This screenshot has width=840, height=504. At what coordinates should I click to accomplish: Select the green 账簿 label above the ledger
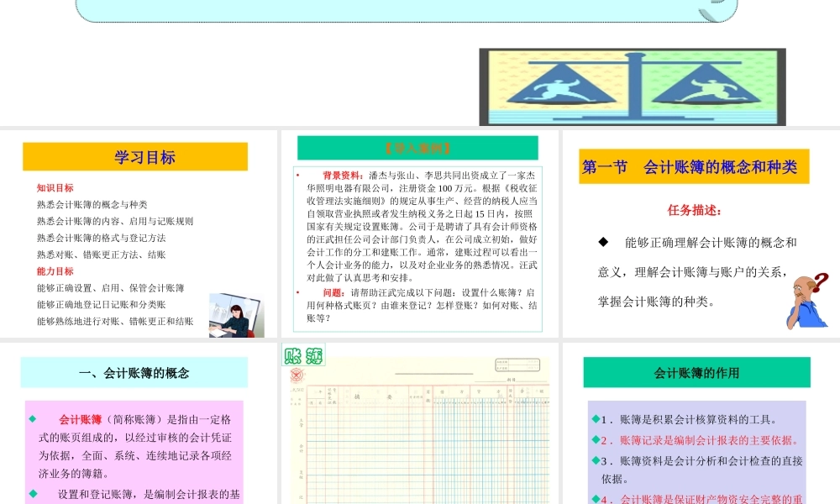pos(302,355)
